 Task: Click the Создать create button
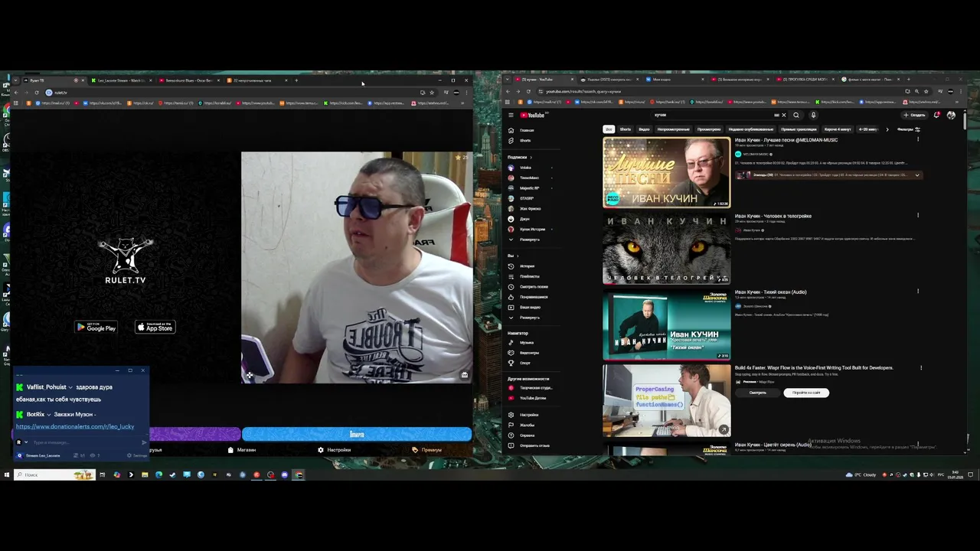point(914,116)
